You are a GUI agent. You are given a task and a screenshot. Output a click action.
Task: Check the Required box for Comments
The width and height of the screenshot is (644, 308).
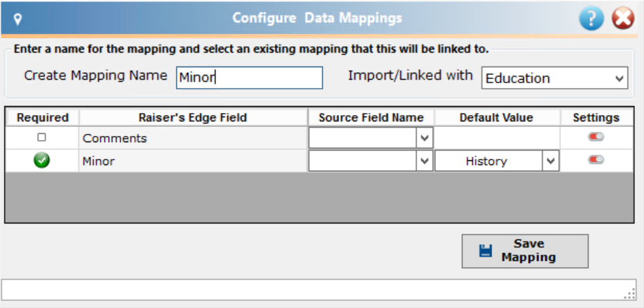point(42,138)
